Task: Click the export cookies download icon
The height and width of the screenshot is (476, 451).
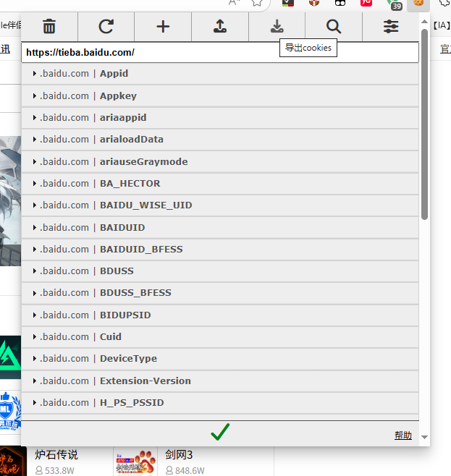Action: click(x=277, y=27)
